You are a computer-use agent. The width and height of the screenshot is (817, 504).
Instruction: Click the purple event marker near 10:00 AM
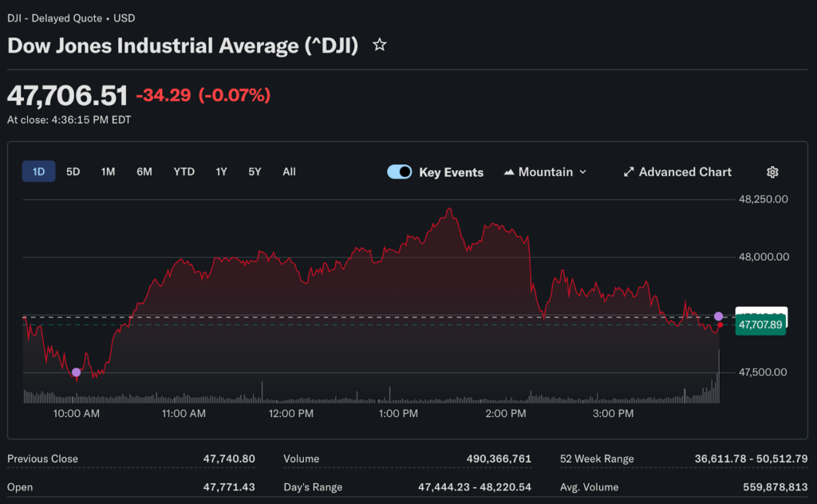76,372
